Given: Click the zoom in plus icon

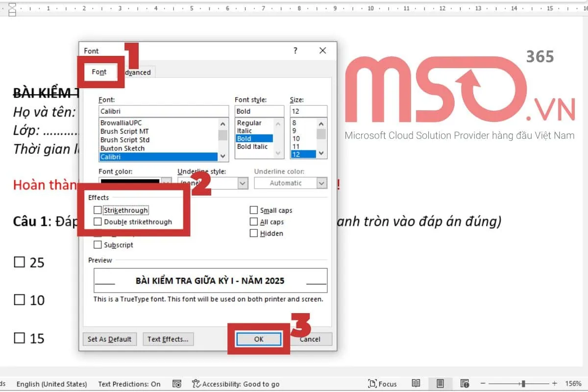Looking at the screenshot, I should click(554, 384).
